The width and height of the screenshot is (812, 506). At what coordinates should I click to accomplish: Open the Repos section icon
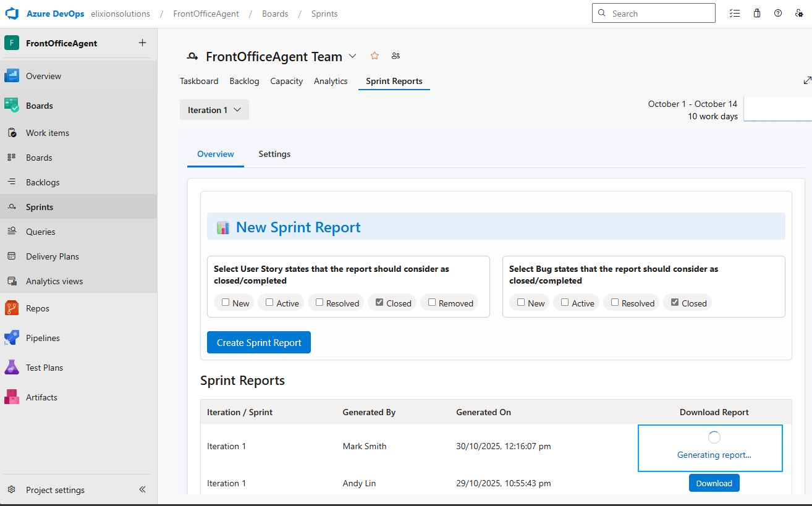pyautogui.click(x=12, y=308)
